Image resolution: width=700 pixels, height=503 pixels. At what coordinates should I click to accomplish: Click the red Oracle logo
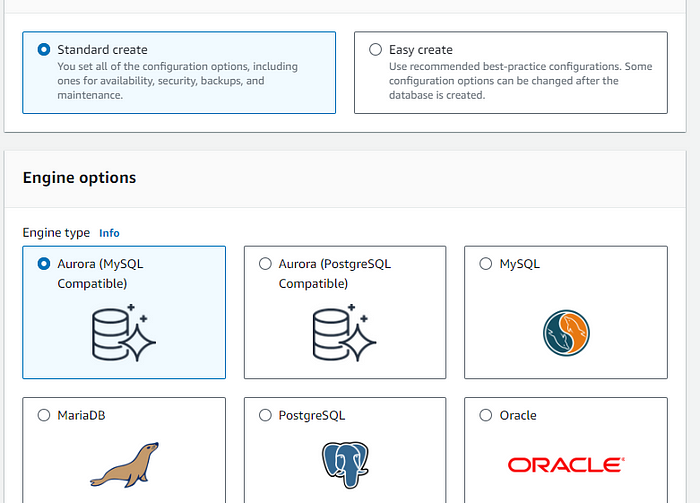(x=566, y=465)
